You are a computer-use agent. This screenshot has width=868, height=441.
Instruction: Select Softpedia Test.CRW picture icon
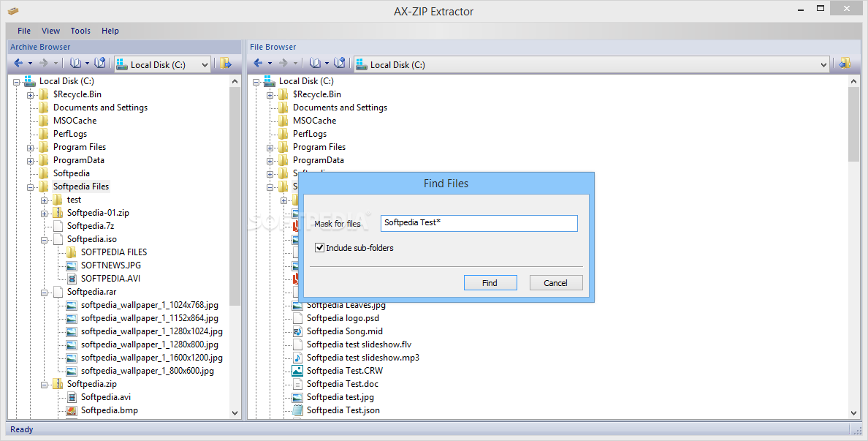(297, 371)
